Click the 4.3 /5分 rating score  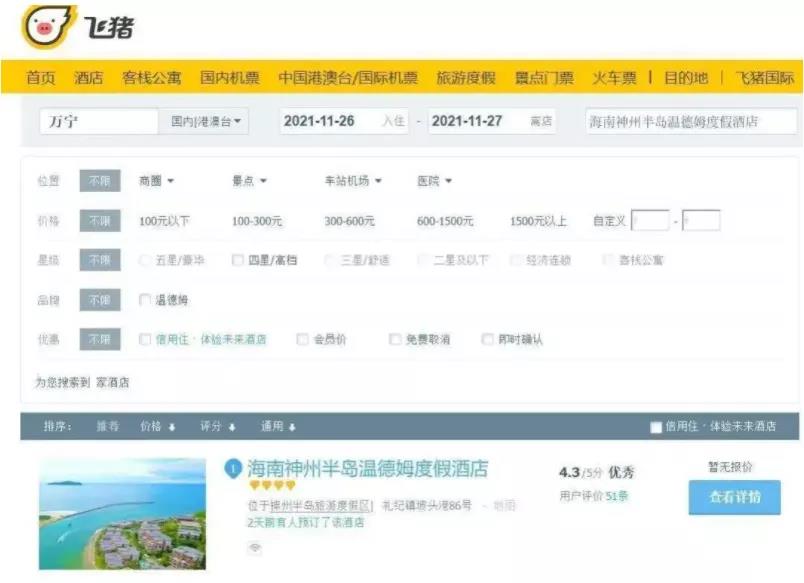point(580,472)
